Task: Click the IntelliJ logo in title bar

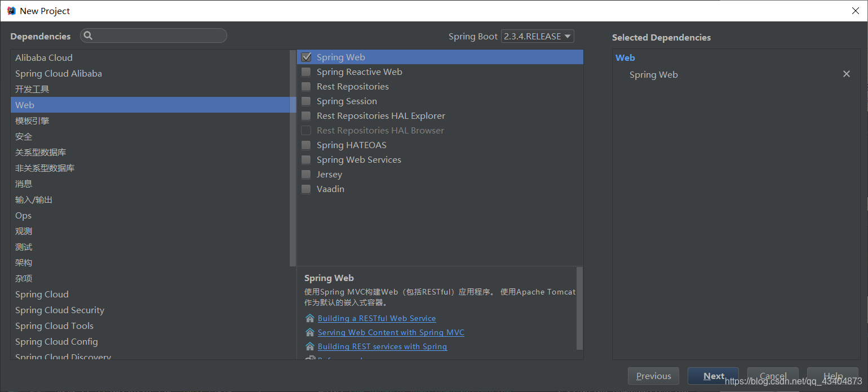Action: click(x=11, y=11)
